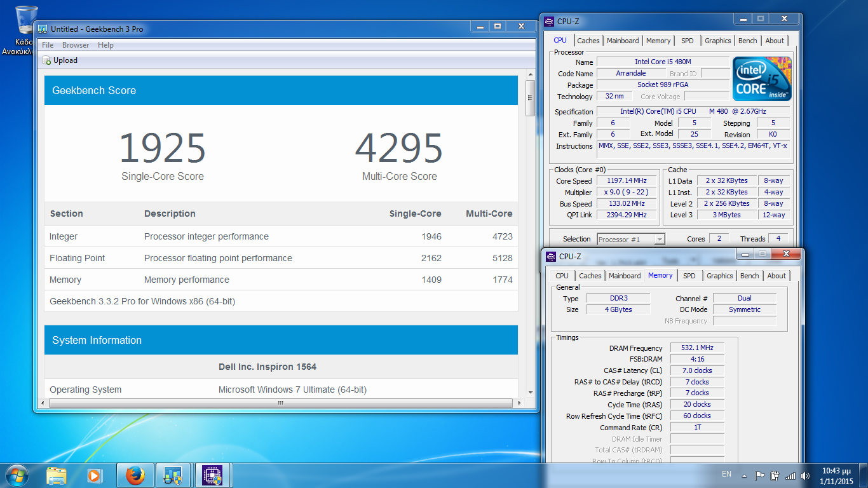
Task: Click Geekbench vertical scrollbar up arrow
Action: (x=530, y=74)
